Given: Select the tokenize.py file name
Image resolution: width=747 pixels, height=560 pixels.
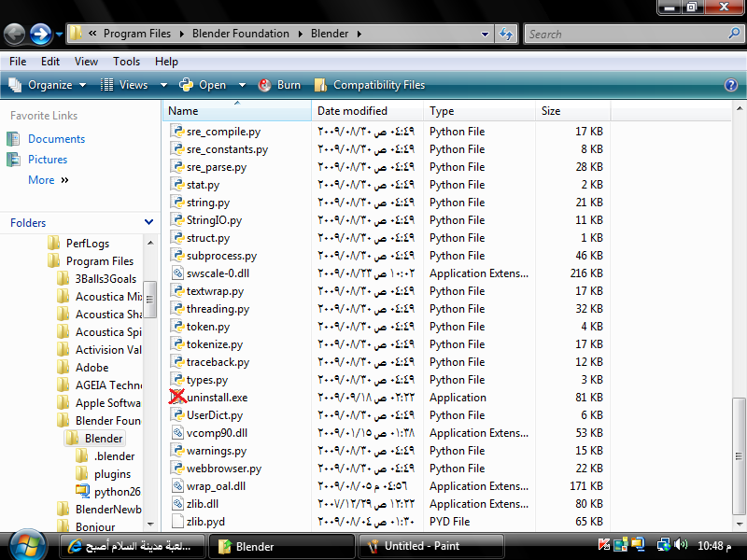Looking at the screenshot, I should [215, 344].
